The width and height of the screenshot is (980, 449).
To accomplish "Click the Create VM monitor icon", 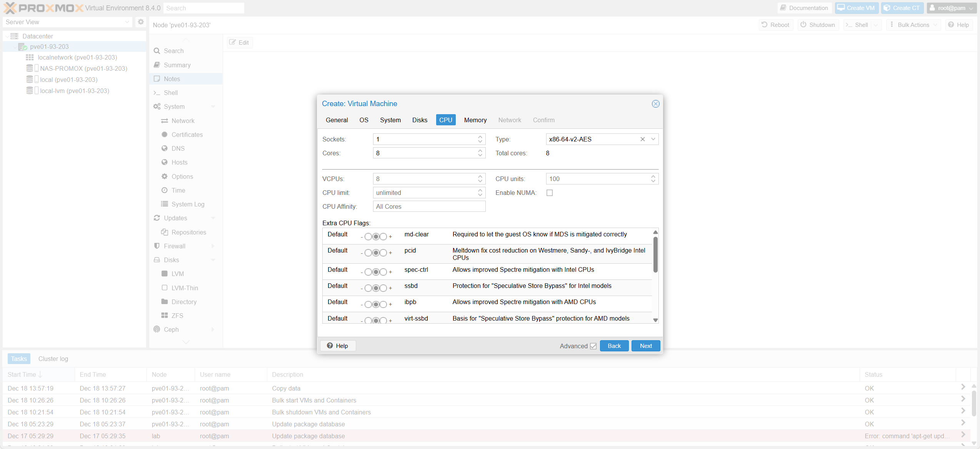I will pyautogui.click(x=841, y=8).
